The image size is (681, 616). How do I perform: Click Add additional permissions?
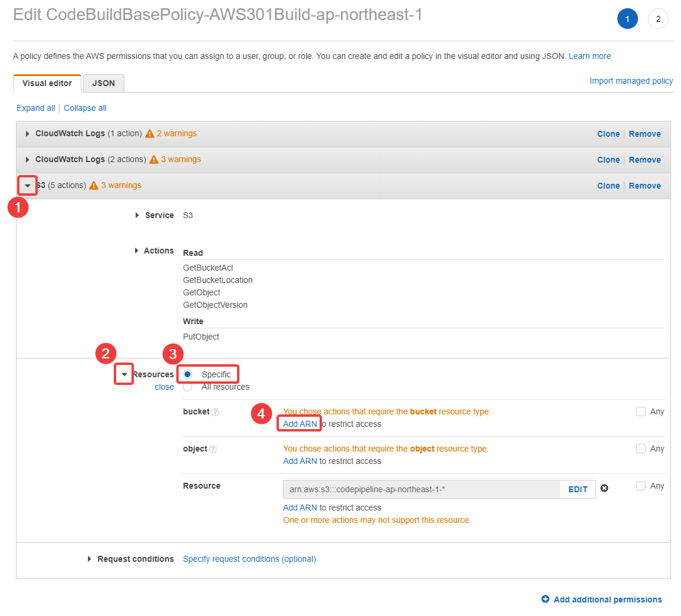[608, 599]
